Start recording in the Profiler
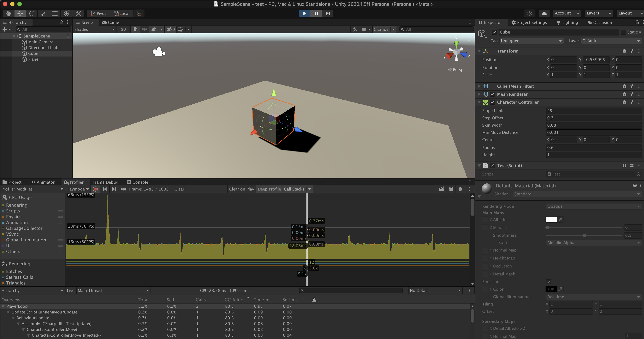644x339 pixels. pyautogui.click(x=95, y=189)
